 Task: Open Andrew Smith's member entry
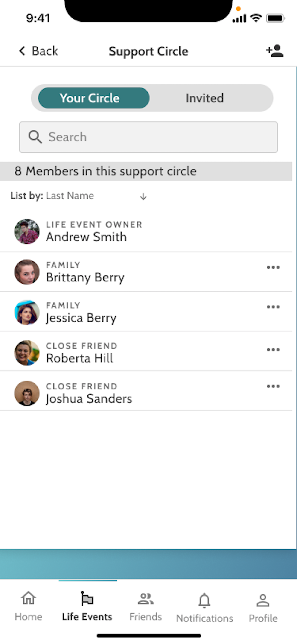[x=146, y=231]
